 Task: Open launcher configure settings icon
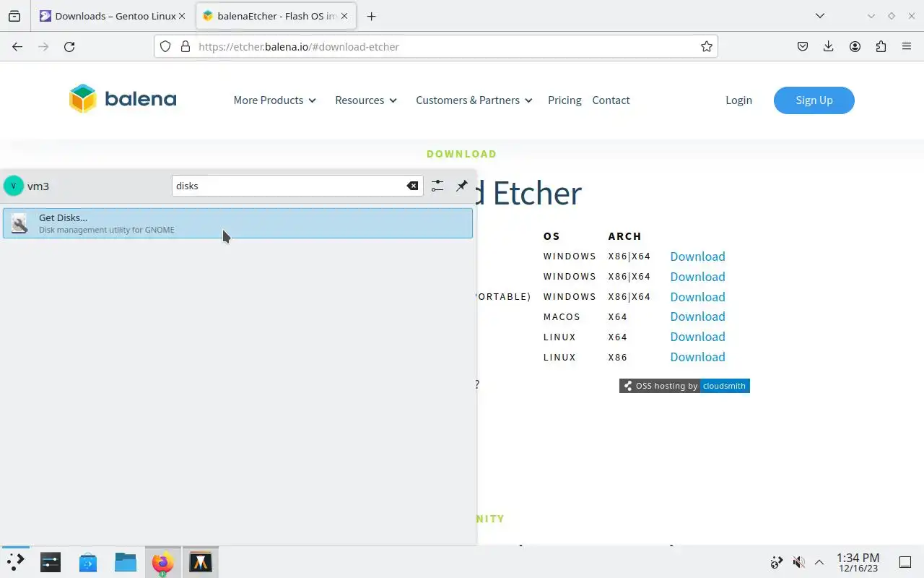(x=437, y=186)
